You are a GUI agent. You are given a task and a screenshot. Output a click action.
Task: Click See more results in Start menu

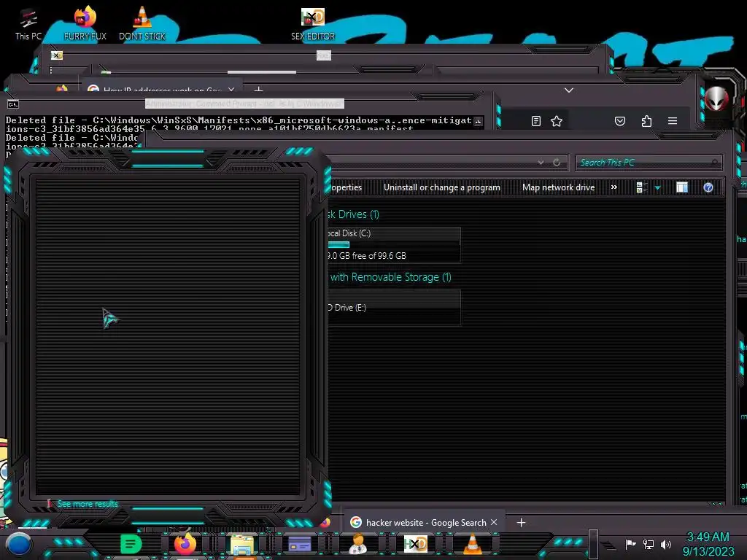click(88, 503)
